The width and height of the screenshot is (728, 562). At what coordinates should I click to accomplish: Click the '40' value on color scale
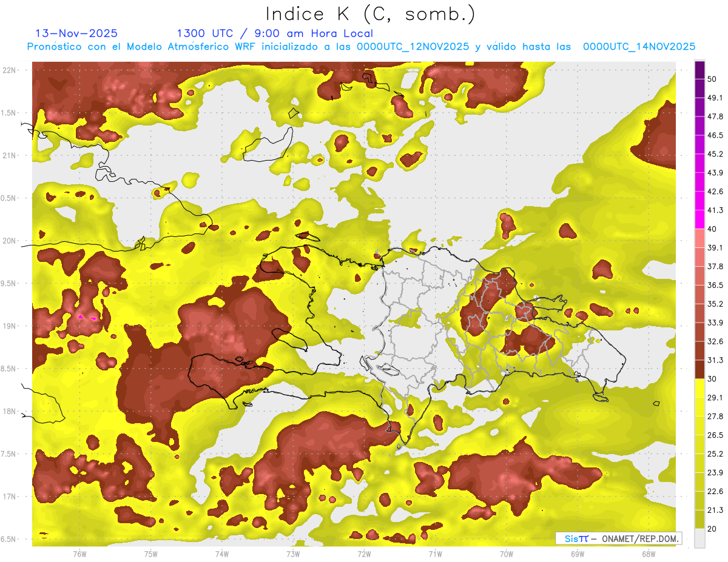pyautogui.click(x=712, y=229)
